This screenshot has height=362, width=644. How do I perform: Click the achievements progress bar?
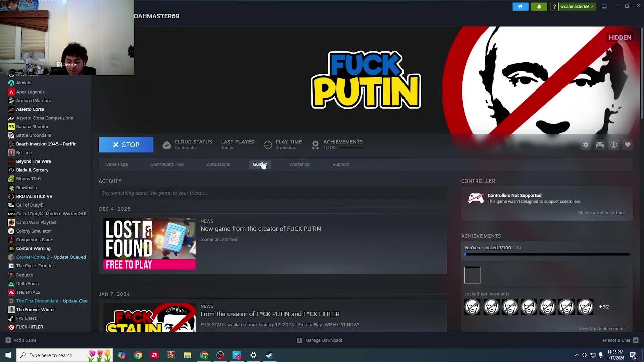[x=547, y=255]
